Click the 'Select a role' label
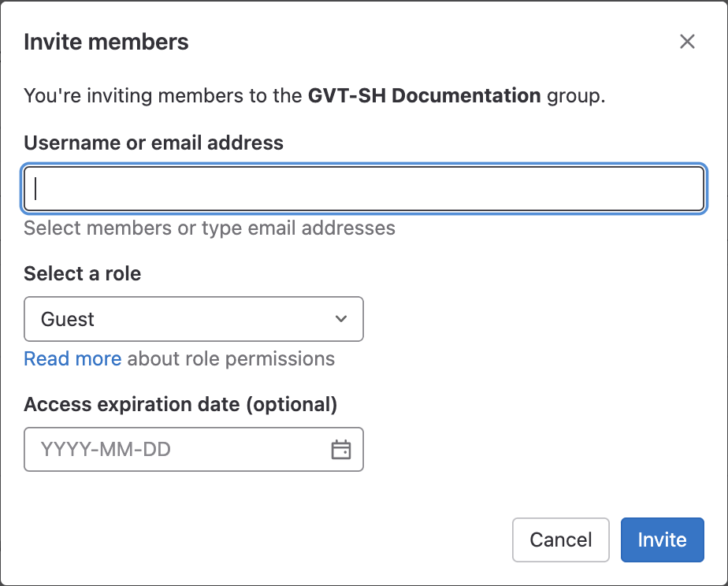 83,273
